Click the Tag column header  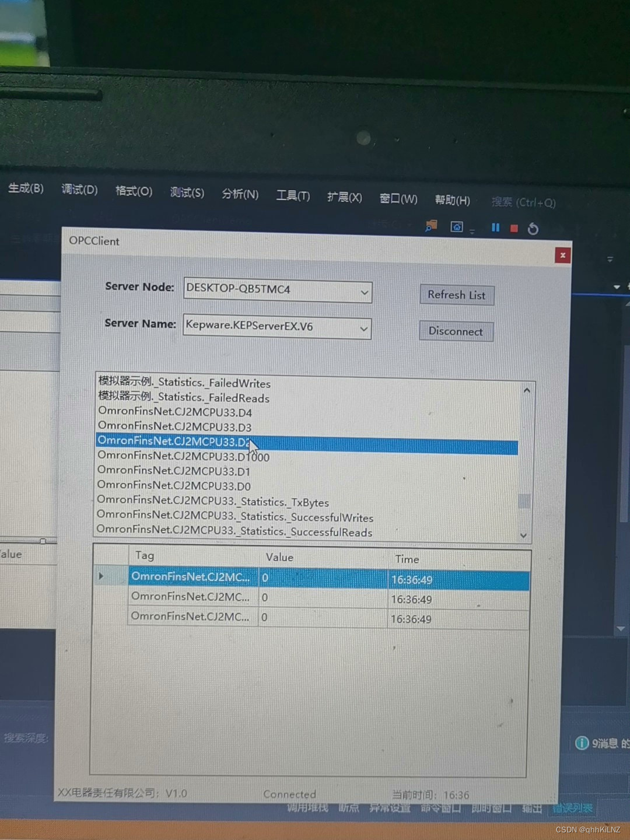tap(195, 556)
